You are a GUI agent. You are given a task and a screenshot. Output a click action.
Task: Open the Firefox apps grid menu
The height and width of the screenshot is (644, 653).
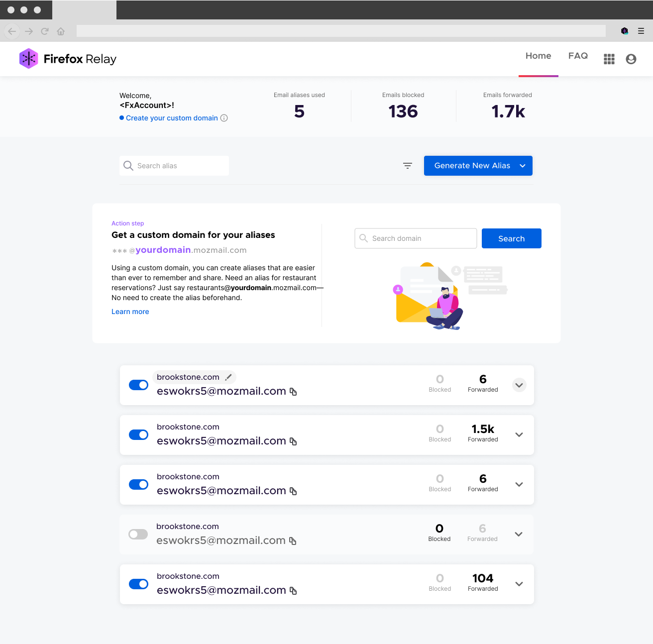coord(609,59)
